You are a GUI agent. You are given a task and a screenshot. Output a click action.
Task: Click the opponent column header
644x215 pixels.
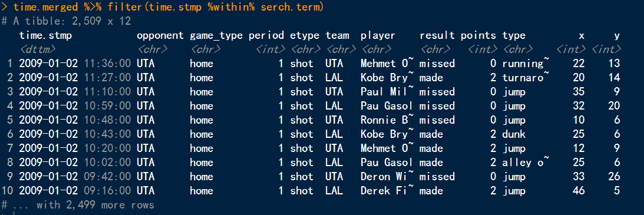[160, 36]
